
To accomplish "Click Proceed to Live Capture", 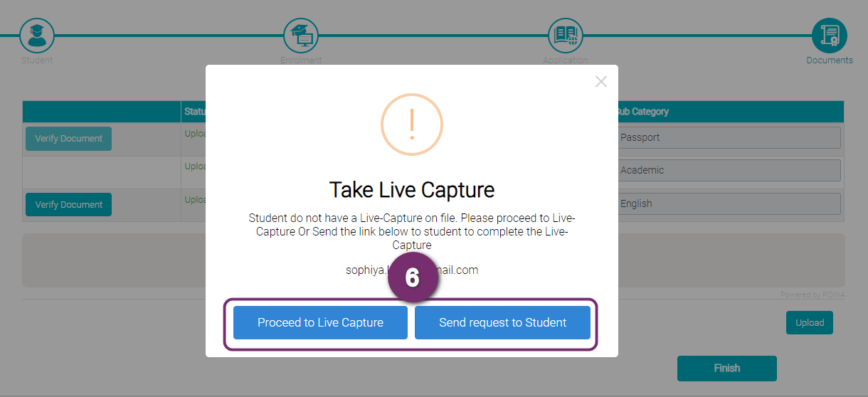I will pyautogui.click(x=320, y=323).
